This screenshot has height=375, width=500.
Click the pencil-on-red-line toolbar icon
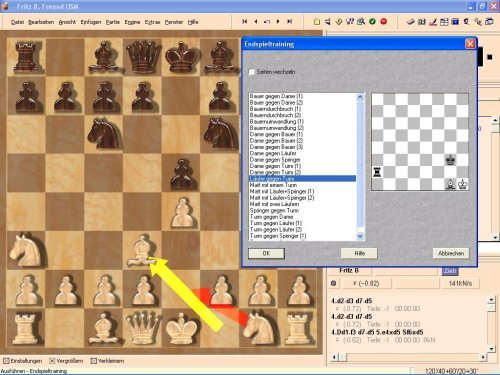pos(433,22)
